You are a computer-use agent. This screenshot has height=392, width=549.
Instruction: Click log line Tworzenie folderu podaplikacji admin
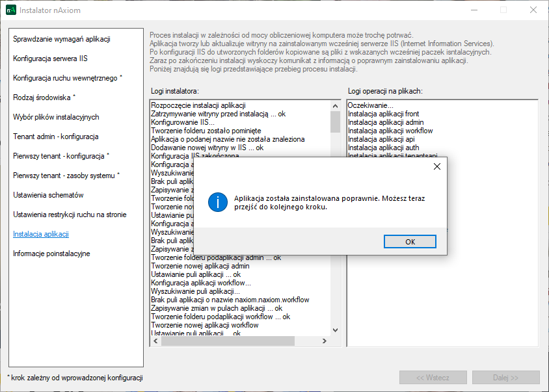click(x=216, y=257)
